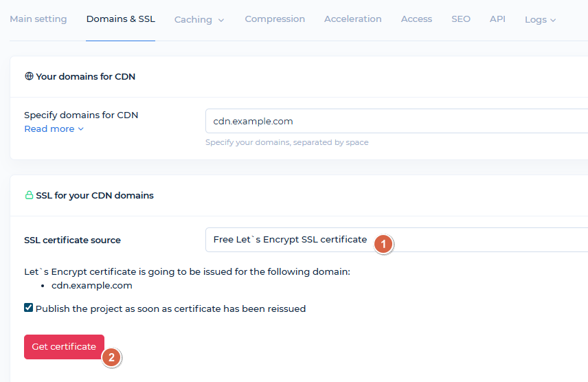588x382 pixels.
Task: Switch to the Main setting tab
Action: tap(38, 19)
